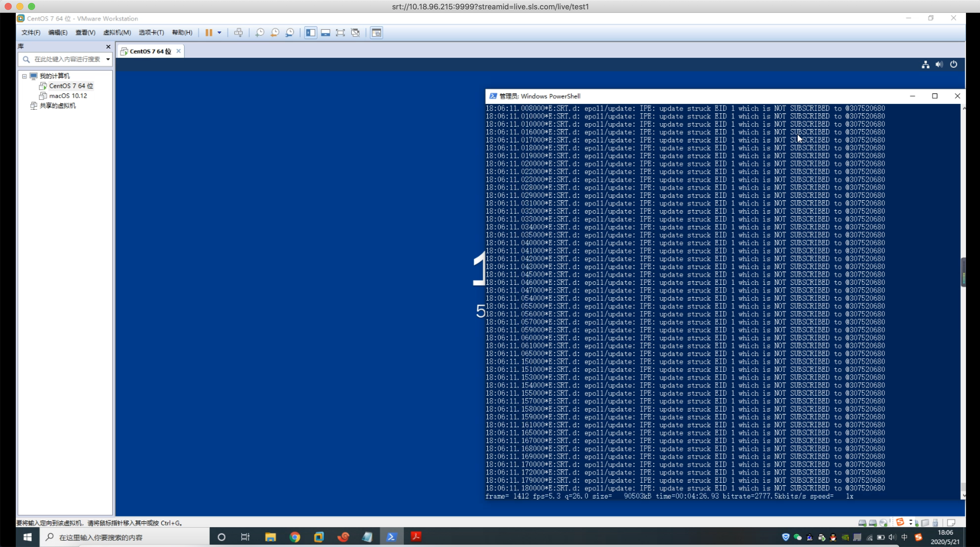Image resolution: width=980 pixels, height=547 pixels.
Task: Click the sound device icon in guest toolbar
Action: [939, 64]
